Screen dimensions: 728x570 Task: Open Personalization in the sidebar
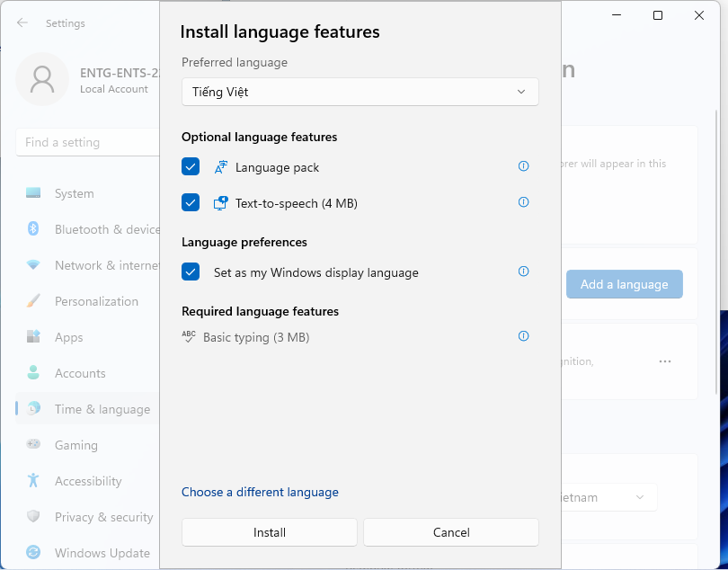(96, 301)
